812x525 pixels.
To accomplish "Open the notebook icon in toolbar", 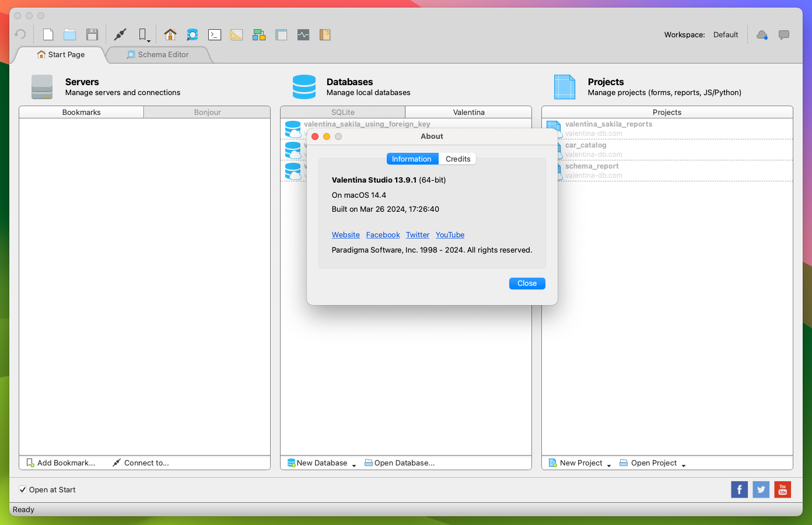I will click(325, 34).
